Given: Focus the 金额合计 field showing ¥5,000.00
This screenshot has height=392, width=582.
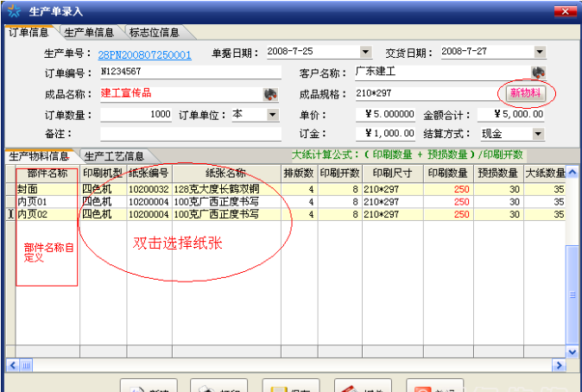Looking at the screenshot, I should 510,114.
